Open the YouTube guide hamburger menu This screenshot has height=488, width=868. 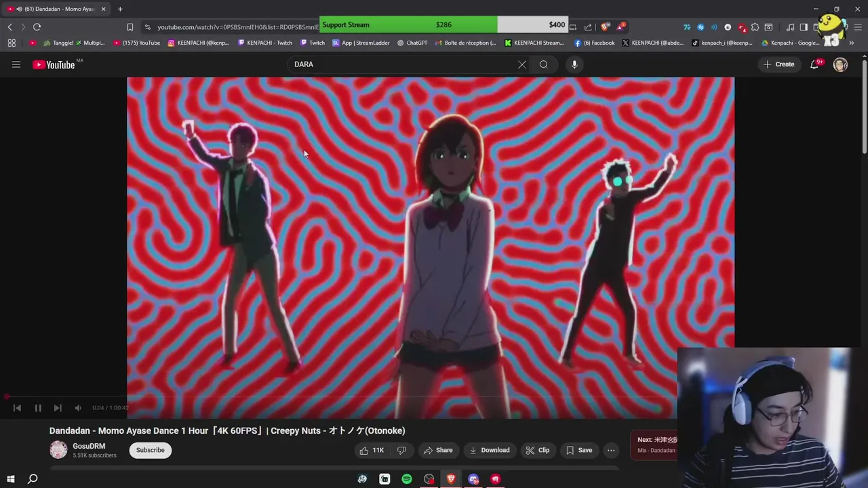(16, 64)
